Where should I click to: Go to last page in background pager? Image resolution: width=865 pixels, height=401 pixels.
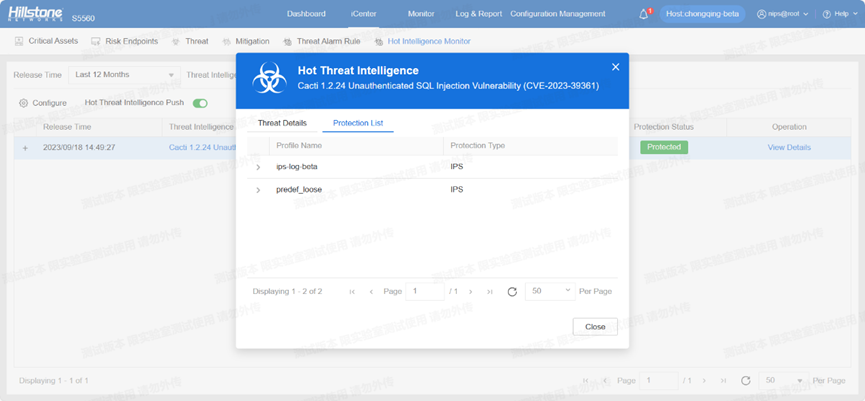coord(723,381)
